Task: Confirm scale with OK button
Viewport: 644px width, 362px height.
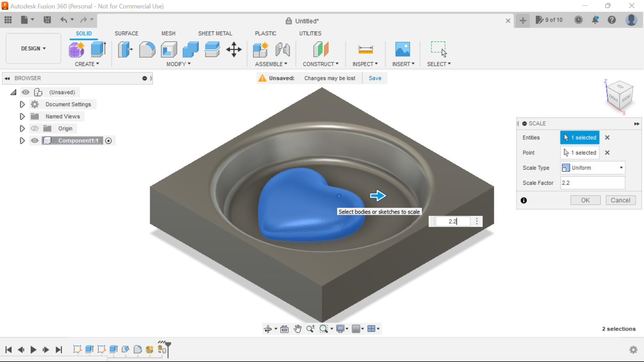Action: click(x=585, y=200)
